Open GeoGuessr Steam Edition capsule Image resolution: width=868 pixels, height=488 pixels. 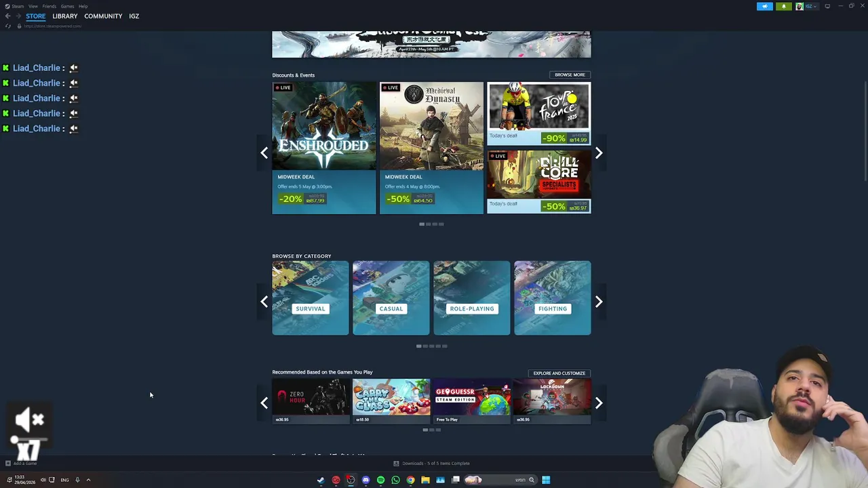[472, 401]
